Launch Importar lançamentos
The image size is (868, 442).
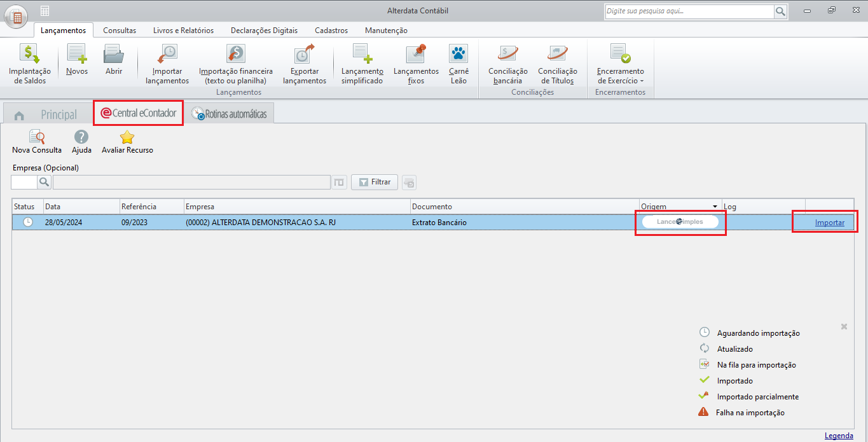167,64
